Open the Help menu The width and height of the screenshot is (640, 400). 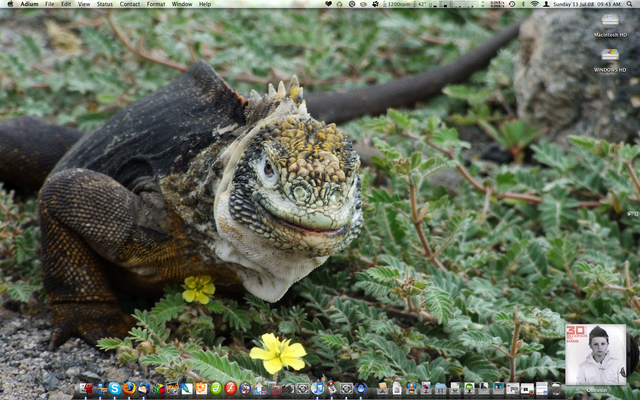[205, 4]
